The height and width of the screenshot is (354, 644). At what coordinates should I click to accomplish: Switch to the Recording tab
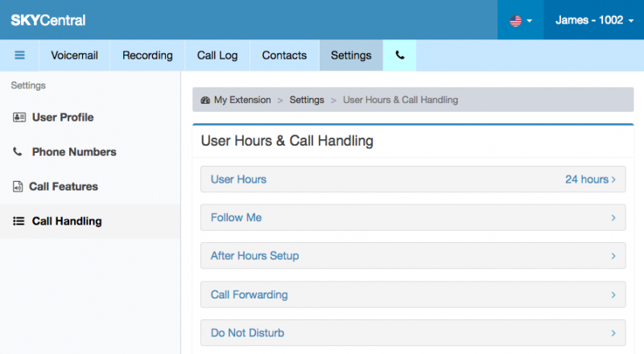click(147, 55)
